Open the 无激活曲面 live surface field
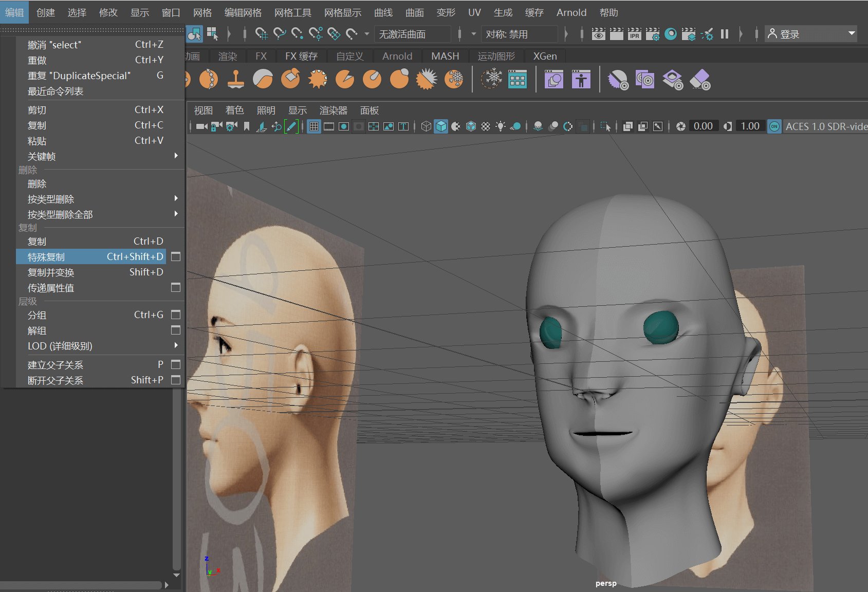 (x=412, y=34)
